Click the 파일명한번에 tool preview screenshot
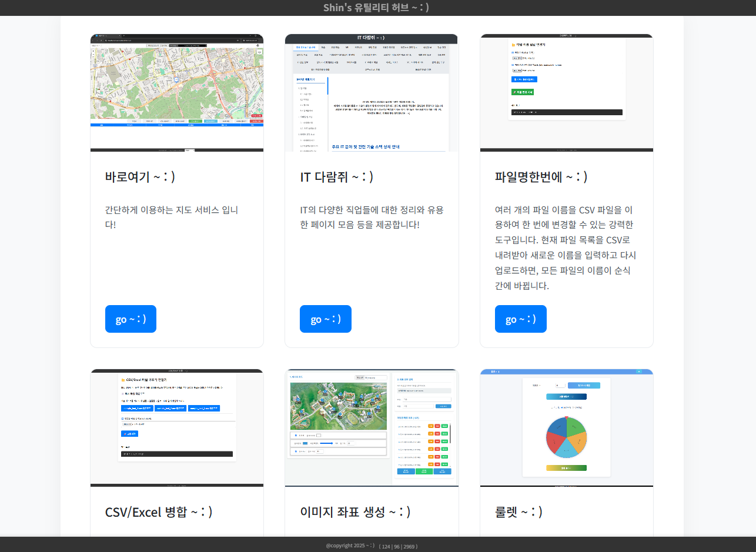756x552 pixels. point(566,91)
